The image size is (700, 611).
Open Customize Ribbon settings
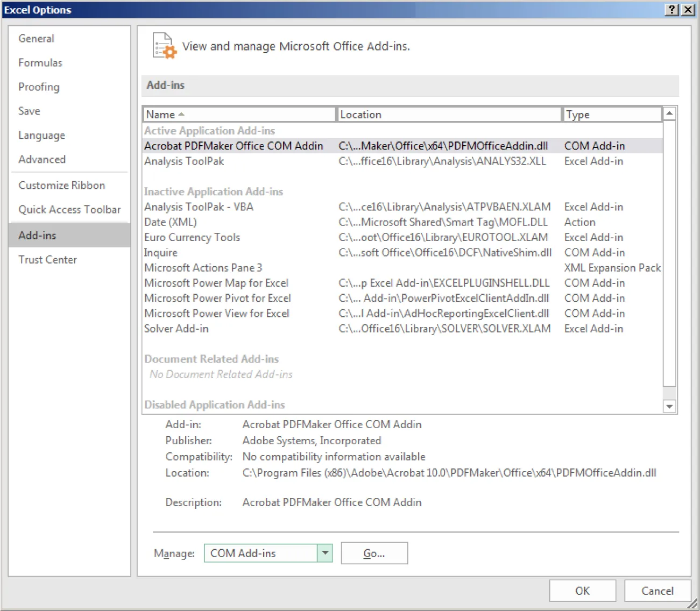point(62,185)
